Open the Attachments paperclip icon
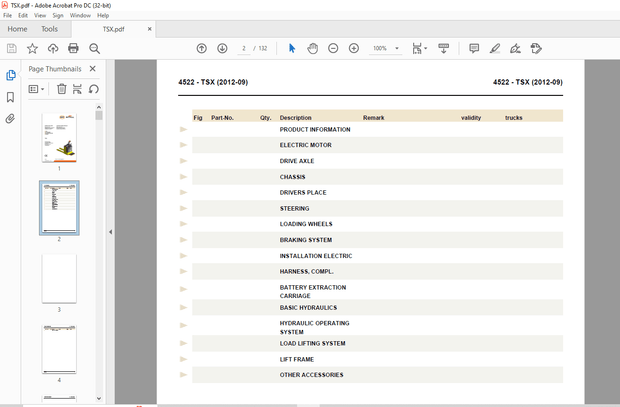The width and height of the screenshot is (620, 407). click(10, 119)
